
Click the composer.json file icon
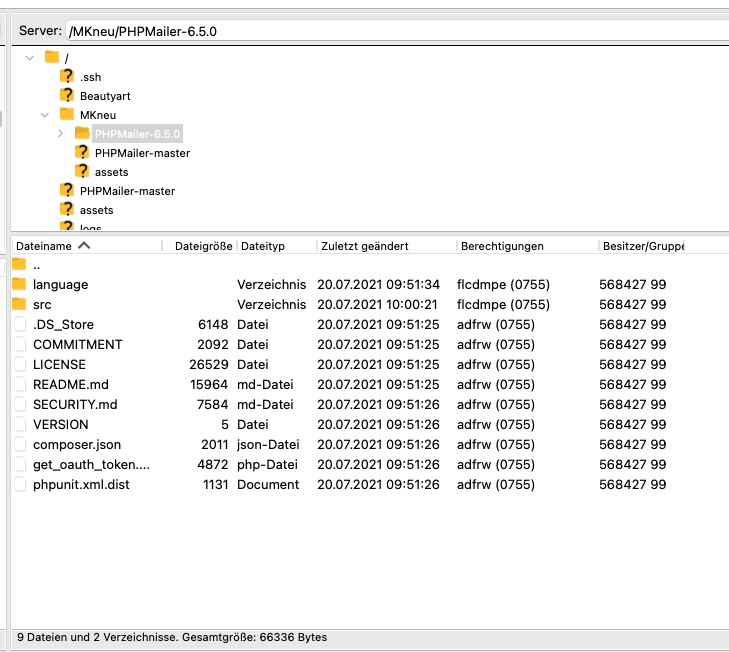coord(19,444)
